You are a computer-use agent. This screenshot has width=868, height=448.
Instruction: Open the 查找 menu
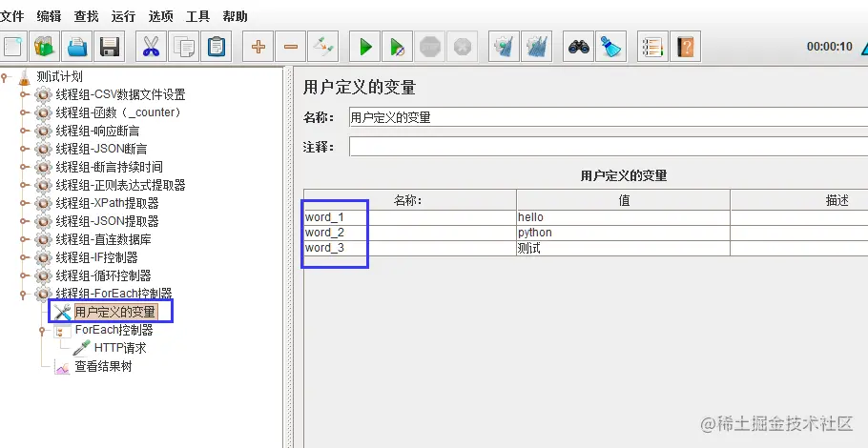click(x=86, y=16)
